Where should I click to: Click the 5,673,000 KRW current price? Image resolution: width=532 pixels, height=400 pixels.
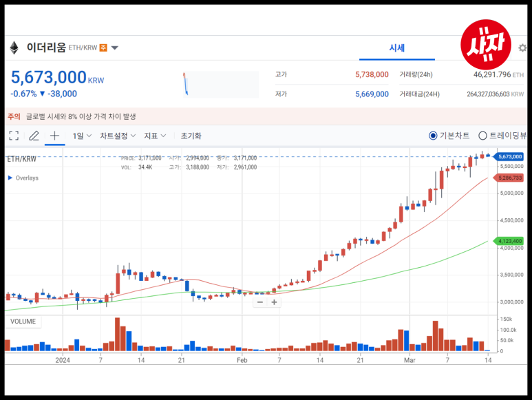[x=57, y=77]
